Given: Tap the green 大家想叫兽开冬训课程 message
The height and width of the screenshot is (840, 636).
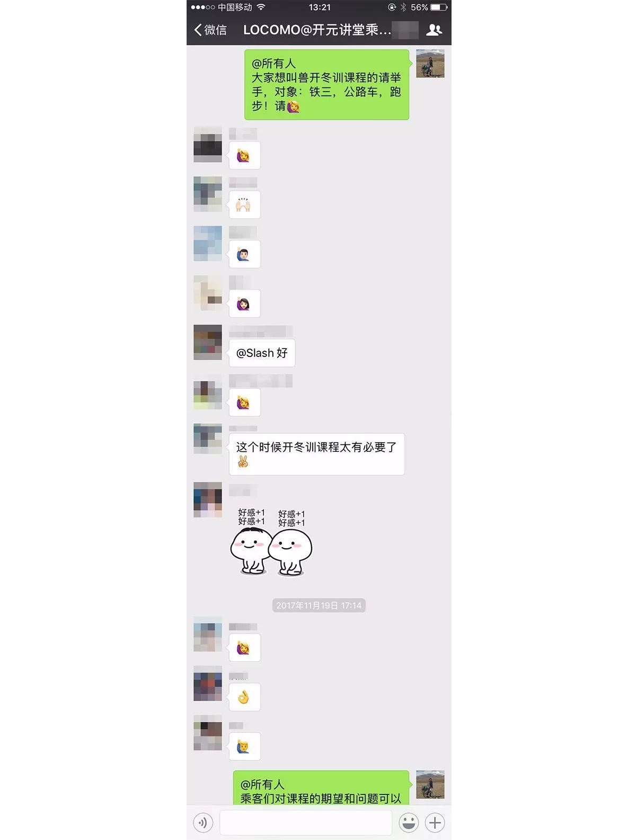Looking at the screenshot, I should point(327,85).
